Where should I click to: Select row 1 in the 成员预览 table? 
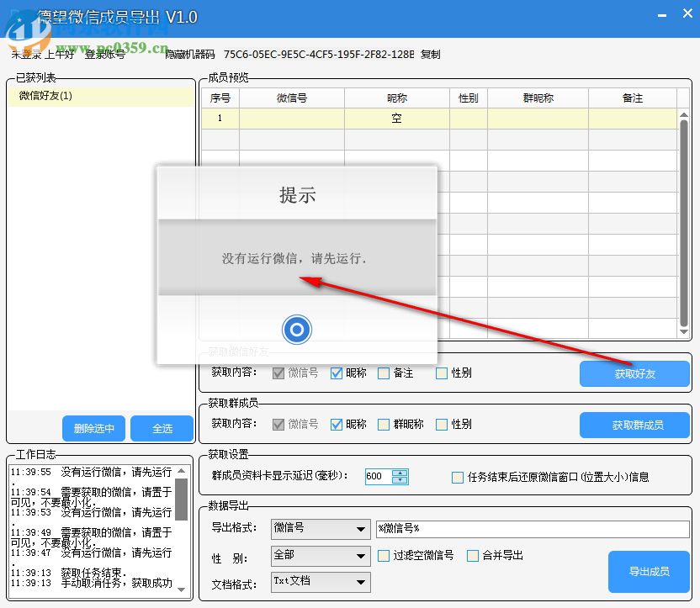pyautogui.click(x=439, y=119)
